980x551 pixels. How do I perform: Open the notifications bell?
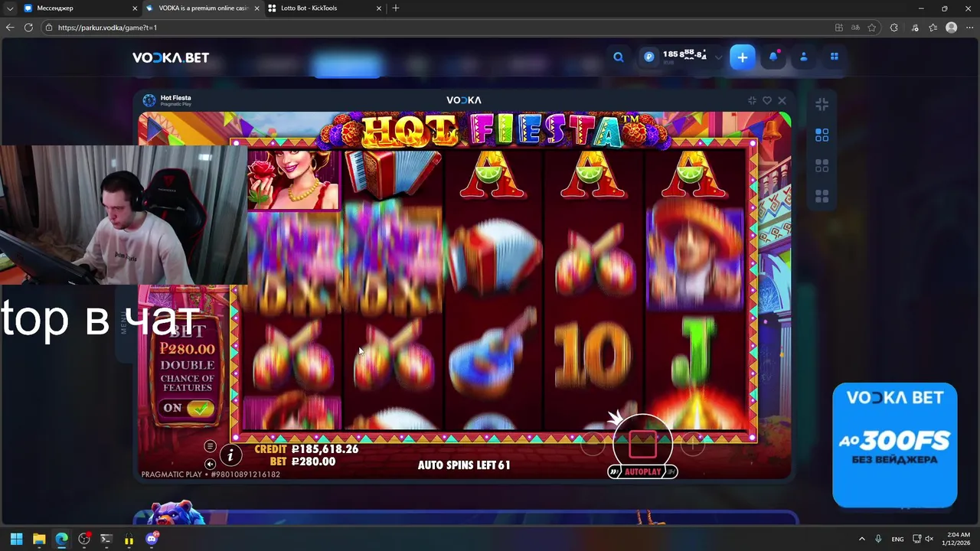click(x=773, y=57)
